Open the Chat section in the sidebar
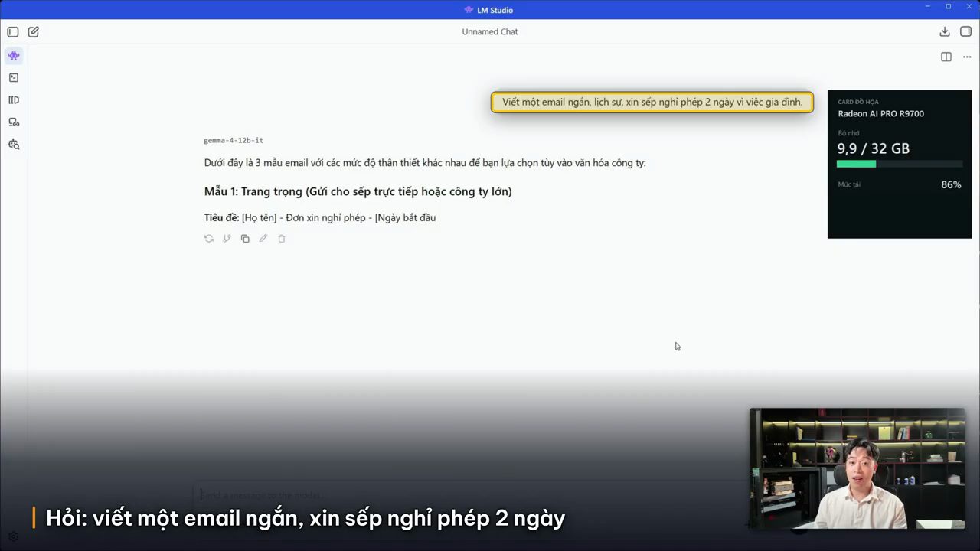This screenshot has height=551, width=980. (x=14, y=56)
